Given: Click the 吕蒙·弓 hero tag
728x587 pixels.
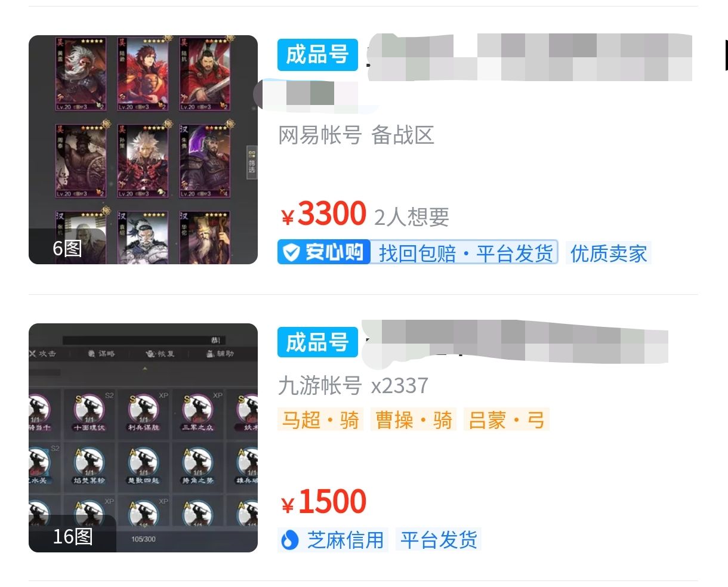Looking at the screenshot, I should coord(507,419).
